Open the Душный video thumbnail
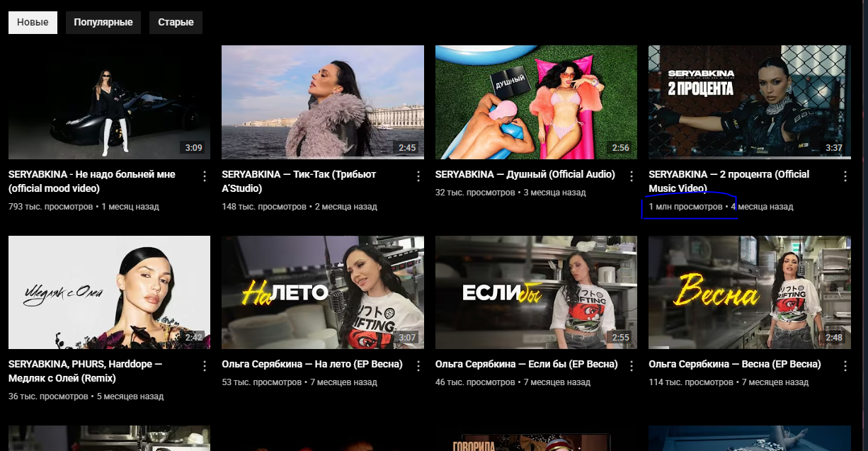This screenshot has width=868, height=451. coord(536,103)
